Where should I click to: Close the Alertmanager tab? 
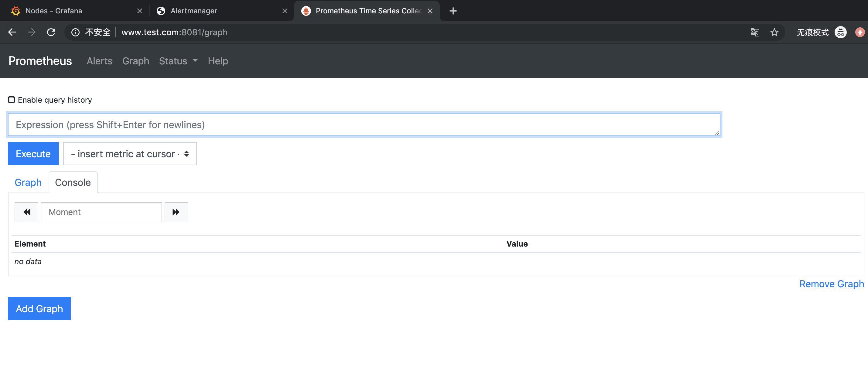285,11
